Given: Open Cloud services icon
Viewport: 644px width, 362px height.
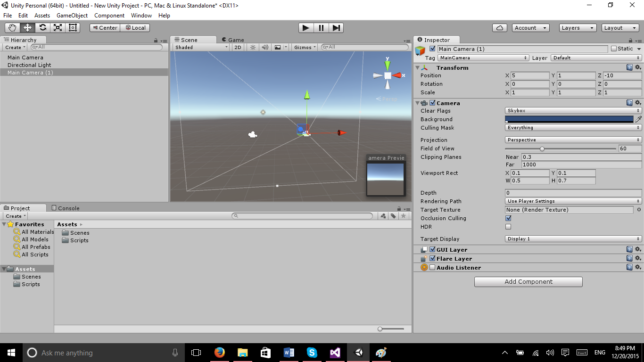Looking at the screenshot, I should tap(500, 28).
